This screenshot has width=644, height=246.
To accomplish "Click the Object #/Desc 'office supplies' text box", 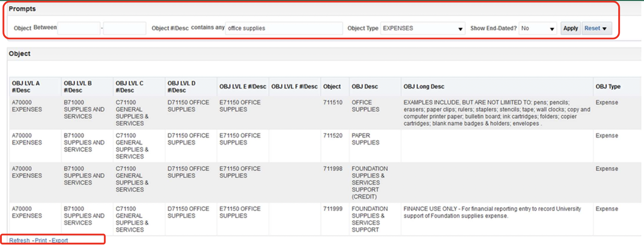I will pyautogui.click(x=283, y=28).
